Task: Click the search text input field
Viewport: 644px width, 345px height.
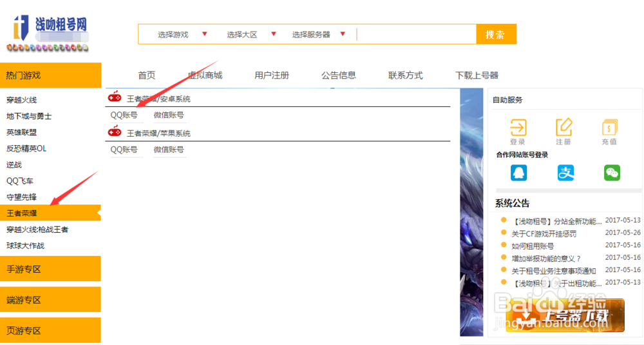Action: coord(416,35)
